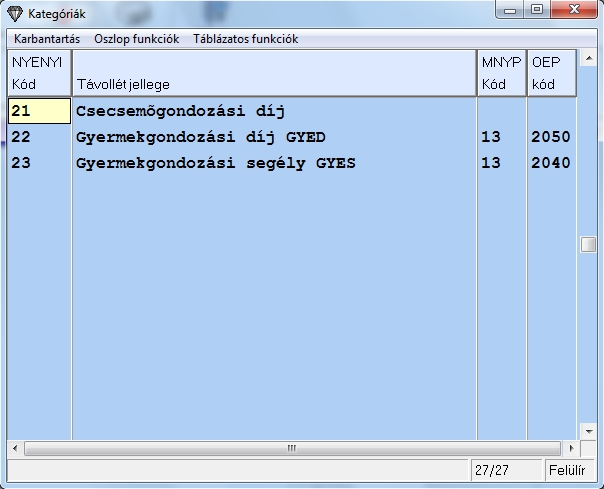Click vertical scrollbar up arrow
Image resolution: width=604 pixels, height=489 pixels.
click(588, 58)
